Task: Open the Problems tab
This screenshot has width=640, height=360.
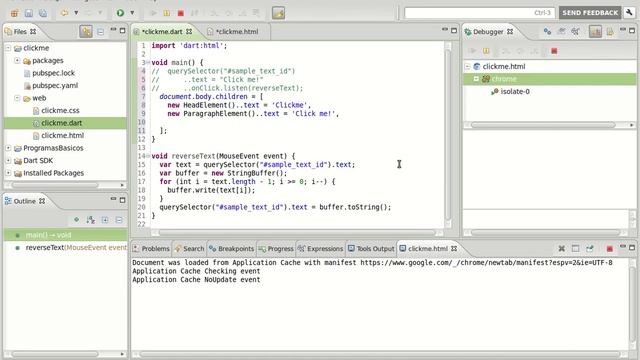Action: point(151,249)
